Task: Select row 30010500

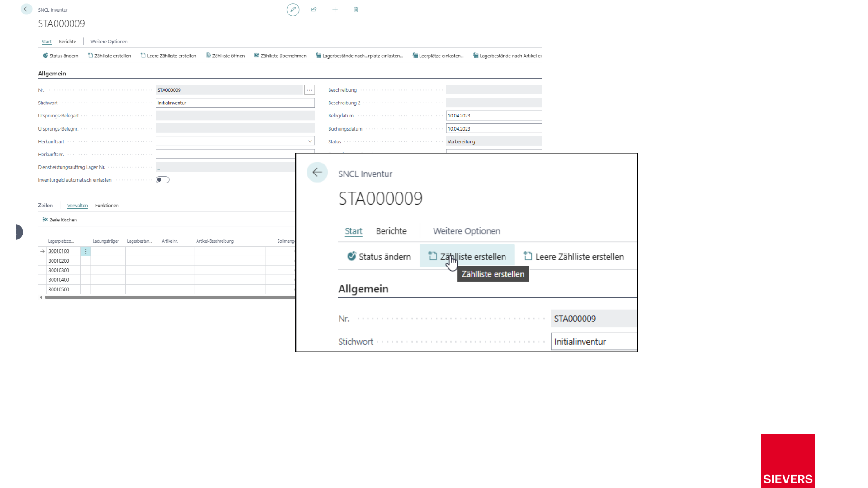Action: pyautogui.click(x=59, y=289)
